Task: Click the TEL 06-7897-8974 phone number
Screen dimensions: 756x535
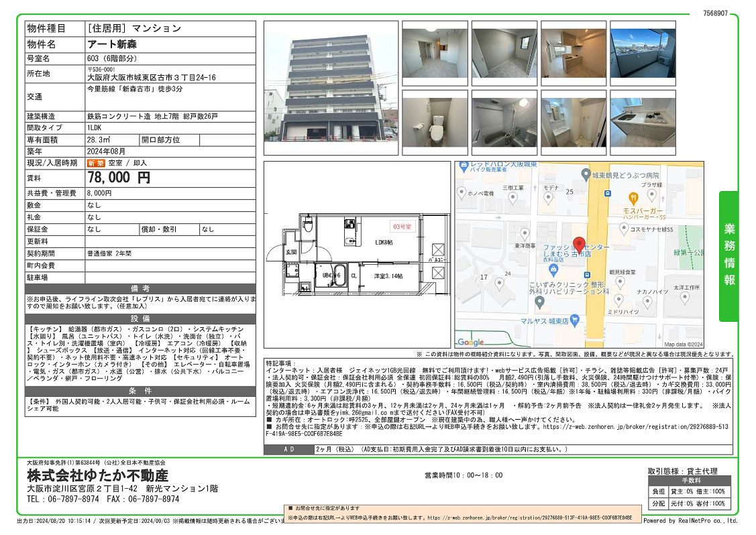Action: pyautogui.click(x=63, y=499)
